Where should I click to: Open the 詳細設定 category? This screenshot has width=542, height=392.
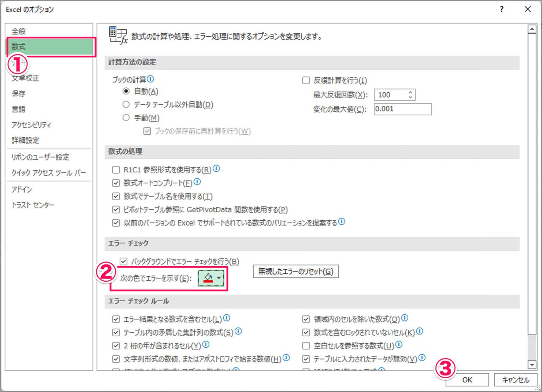point(25,140)
